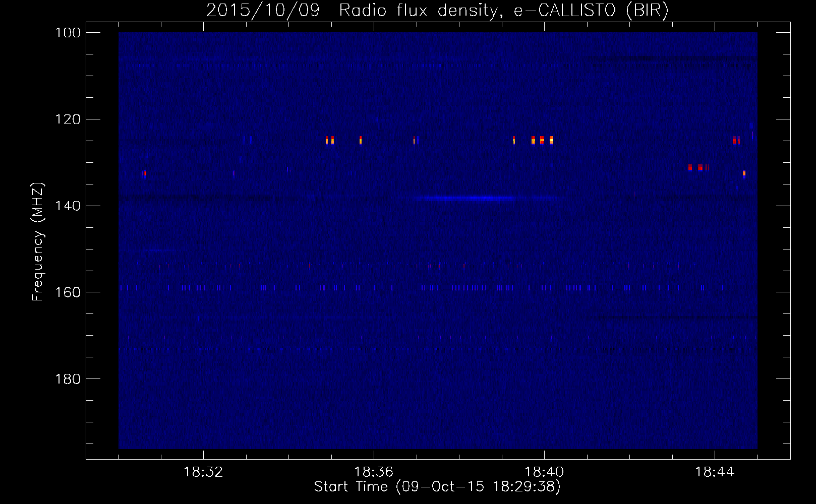Click the 160 frequency tick label
This screenshot has width=816, height=504.
(x=68, y=292)
